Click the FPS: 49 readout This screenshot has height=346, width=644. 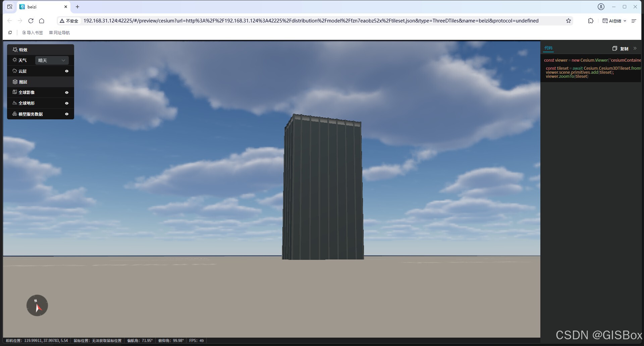click(197, 341)
